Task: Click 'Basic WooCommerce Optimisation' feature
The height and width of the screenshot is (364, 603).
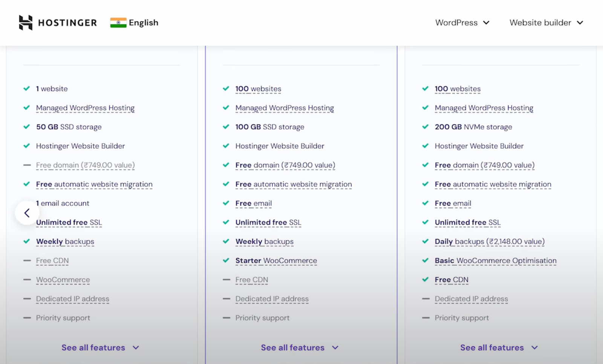Action: click(496, 261)
